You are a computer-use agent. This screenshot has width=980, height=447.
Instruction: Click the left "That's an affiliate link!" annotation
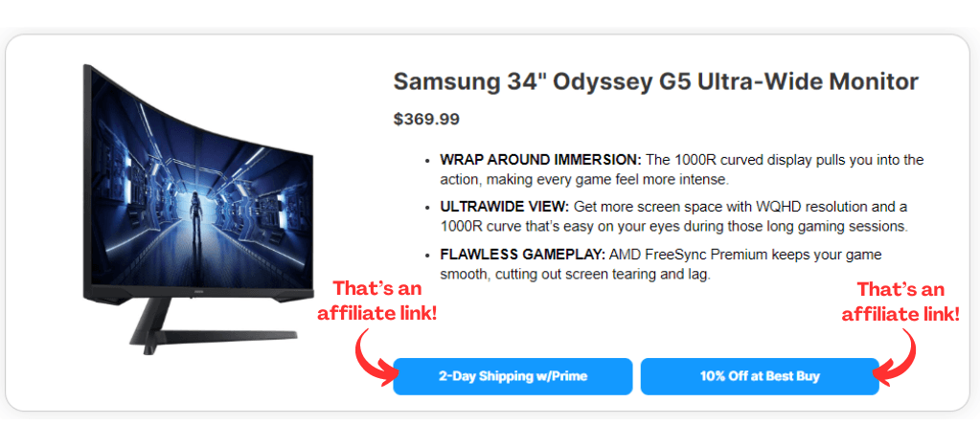pos(376,301)
